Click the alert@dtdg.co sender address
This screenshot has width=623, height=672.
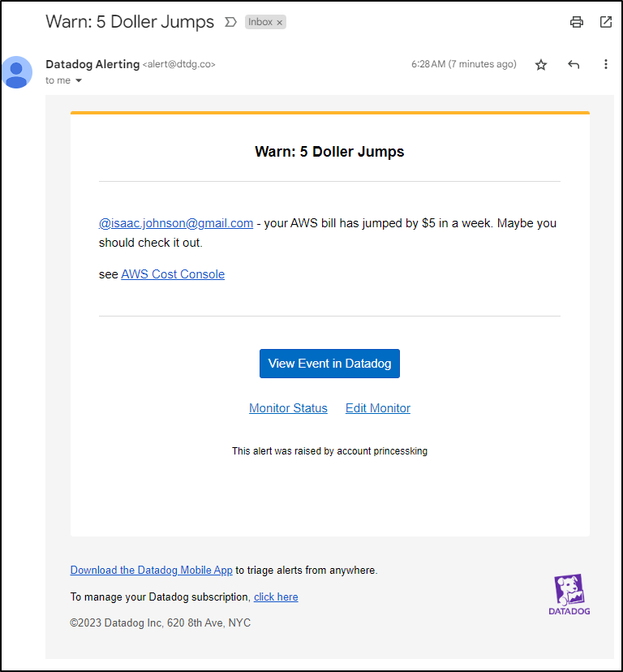[x=178, y=64]
